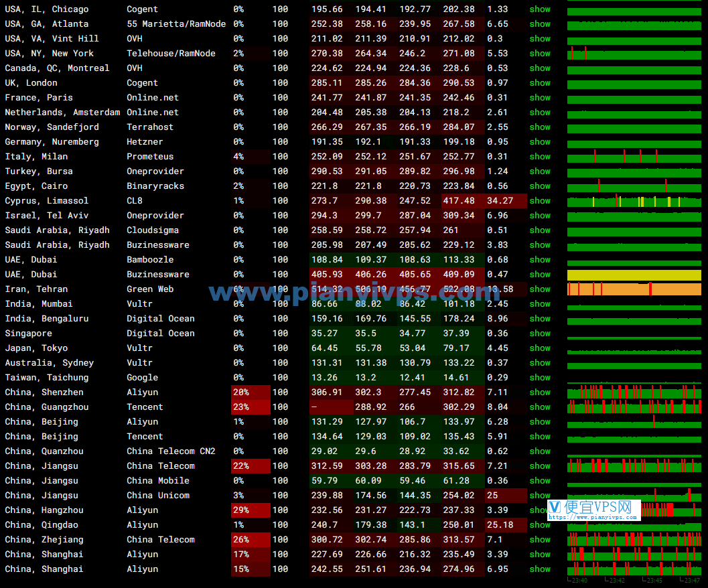This screenshot has height=588, width=708.
Task: Open show link for Taiwan, Taichung
Action: 540,378
